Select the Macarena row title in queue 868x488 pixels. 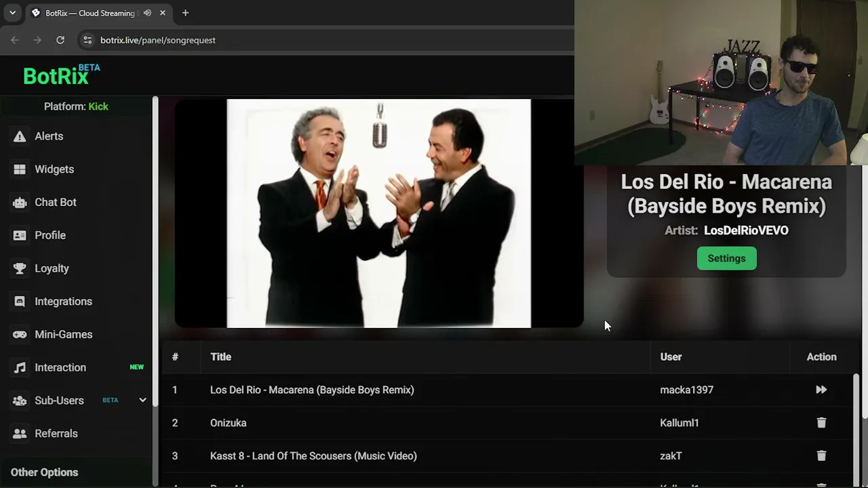pyautogui.click(x=312, y=390)
